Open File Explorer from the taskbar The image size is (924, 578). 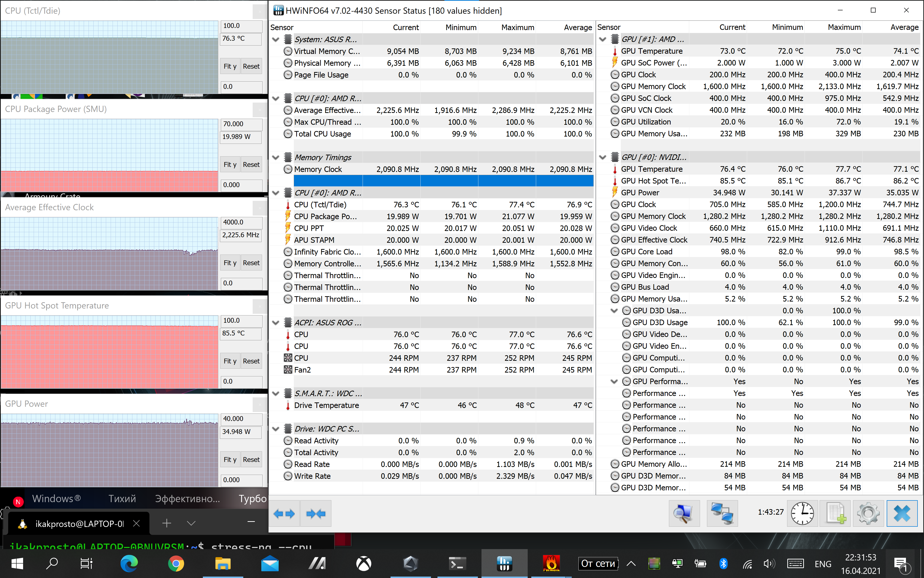tap(223, 564)
